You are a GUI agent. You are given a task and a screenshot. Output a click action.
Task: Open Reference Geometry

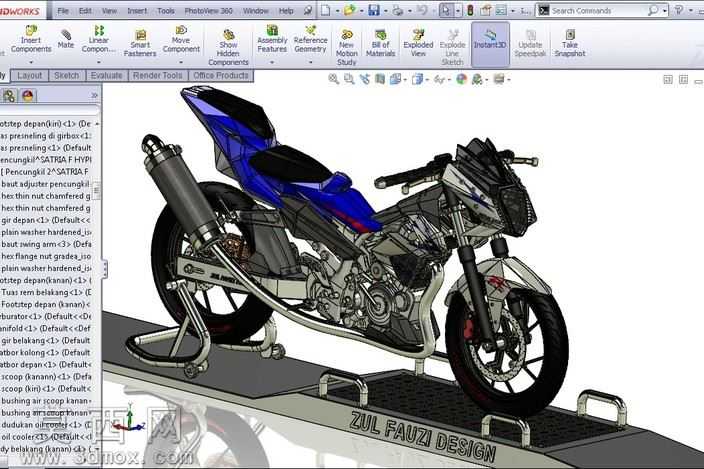coord(310,39)
